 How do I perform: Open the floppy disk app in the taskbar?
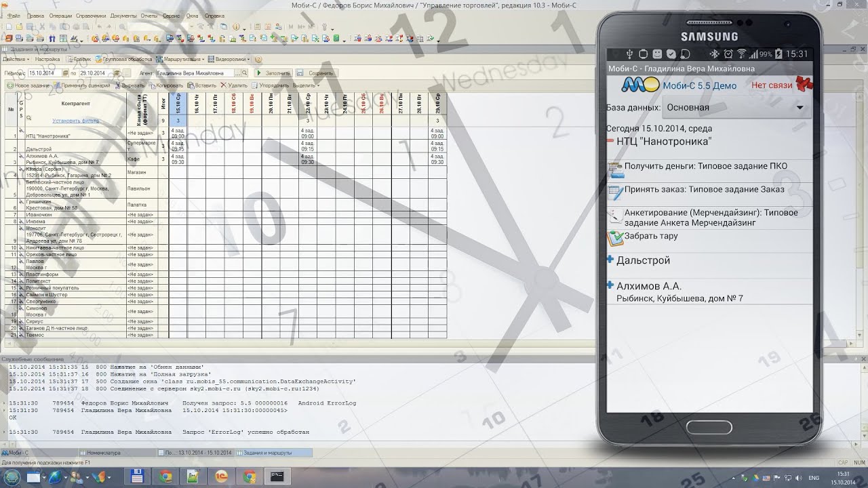click(x=138, y=476)
